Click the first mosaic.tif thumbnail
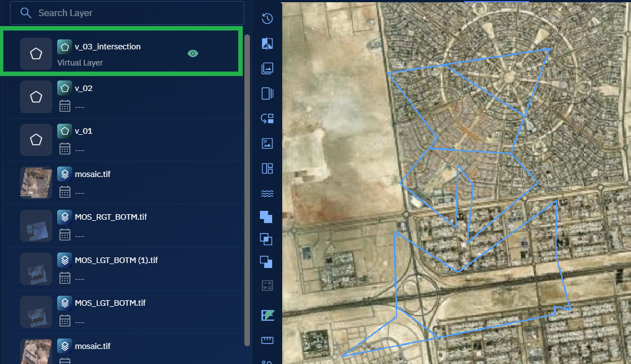The image size is (631, 364). pos(36,183)
